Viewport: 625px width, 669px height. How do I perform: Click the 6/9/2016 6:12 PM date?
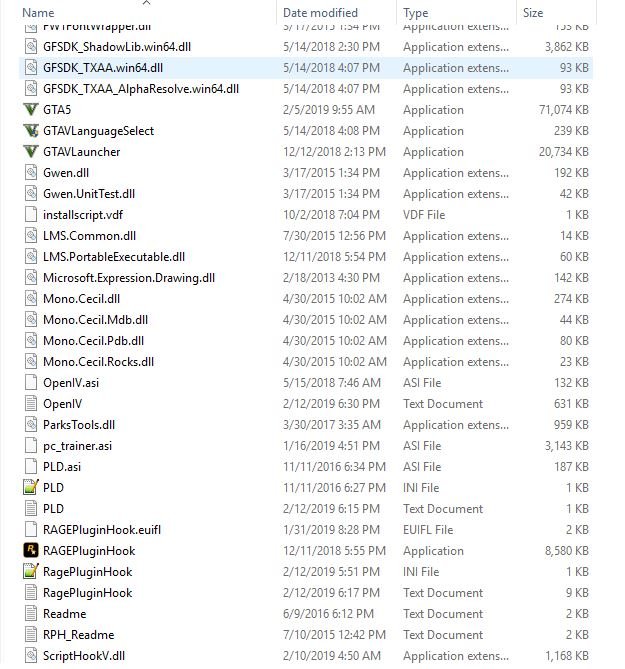(x=328, y=614)
